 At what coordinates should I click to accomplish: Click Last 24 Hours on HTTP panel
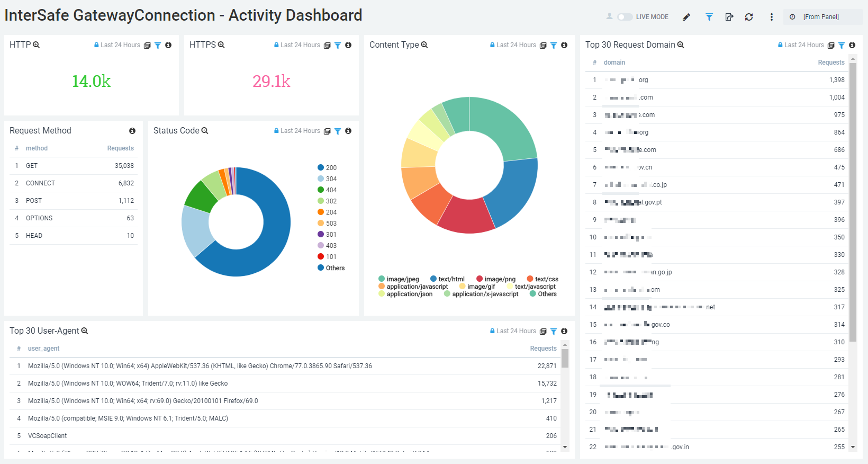click(117, 45)
